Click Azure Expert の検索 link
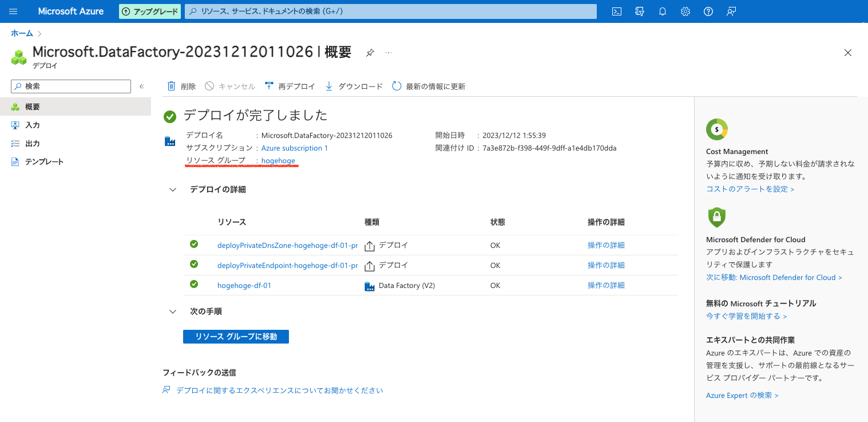 [742, 396]
